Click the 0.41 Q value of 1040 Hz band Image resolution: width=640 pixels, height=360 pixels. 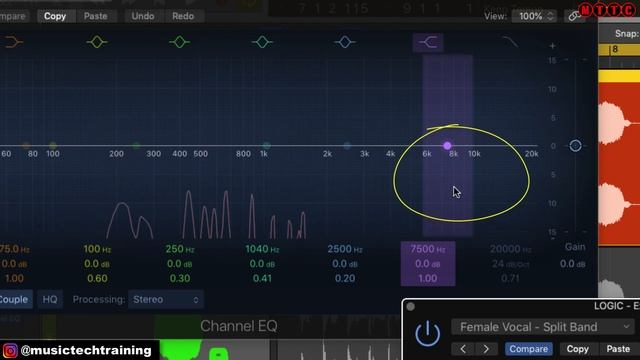point(262,278)
